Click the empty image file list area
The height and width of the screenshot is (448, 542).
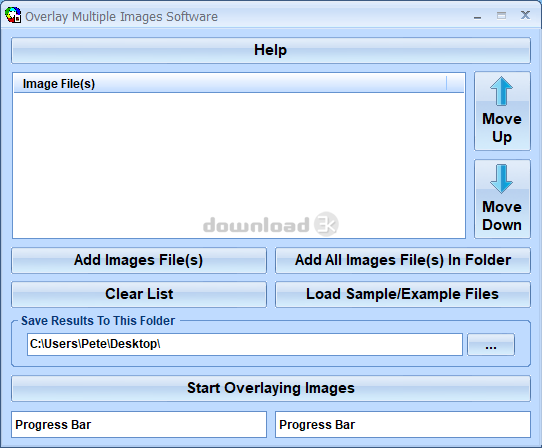click(239, 165)
